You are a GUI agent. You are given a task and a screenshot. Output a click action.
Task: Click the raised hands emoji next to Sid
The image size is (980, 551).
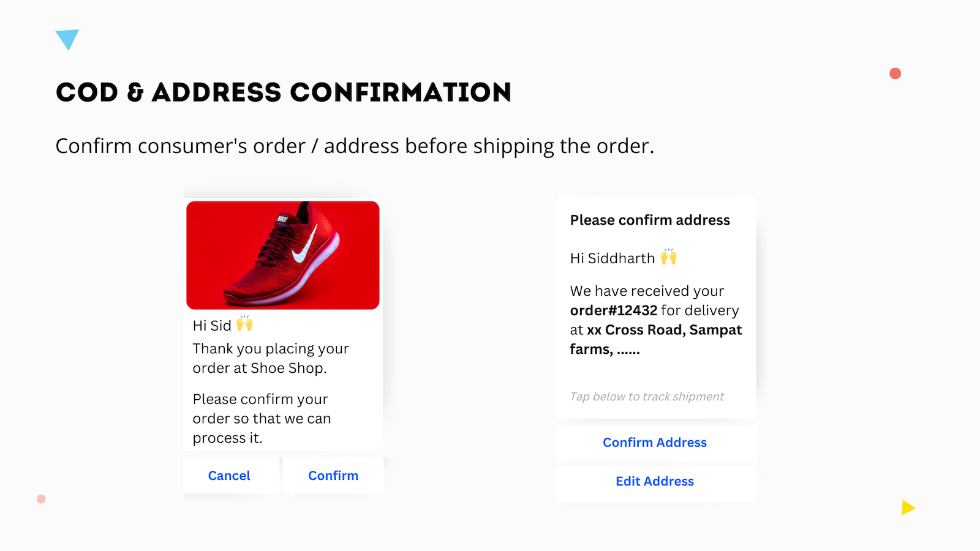point(244,324)
